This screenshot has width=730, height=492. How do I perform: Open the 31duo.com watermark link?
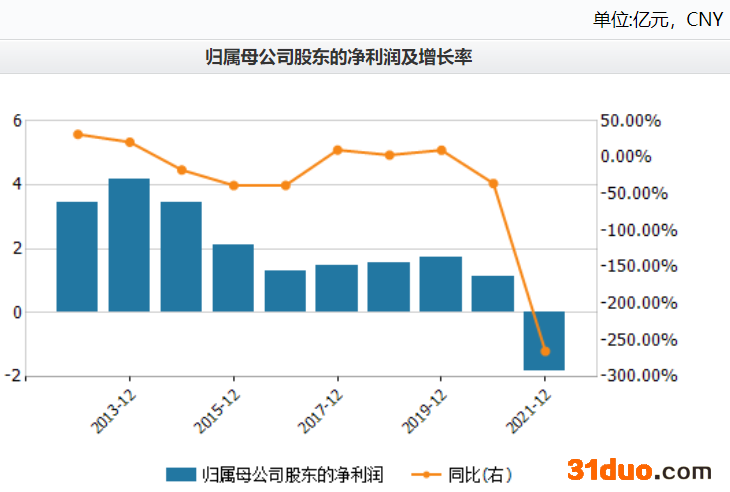[x=640, y=470]
